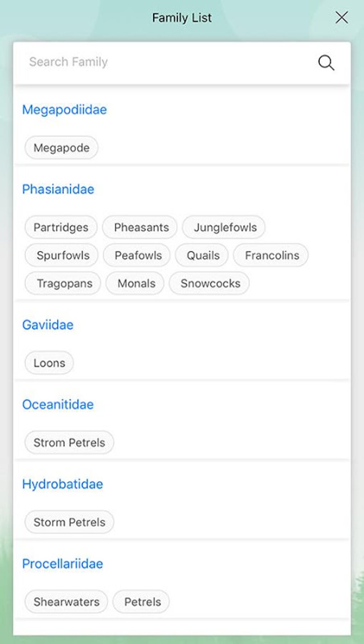
Task: Choose the Pheasants tag
Action: (x=141, y=227)
